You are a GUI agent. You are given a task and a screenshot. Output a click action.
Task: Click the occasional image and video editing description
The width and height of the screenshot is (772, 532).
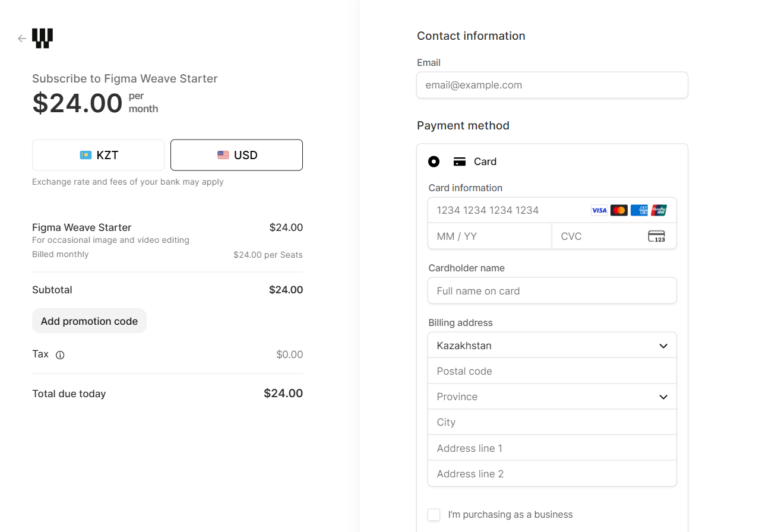coord(110,240)
